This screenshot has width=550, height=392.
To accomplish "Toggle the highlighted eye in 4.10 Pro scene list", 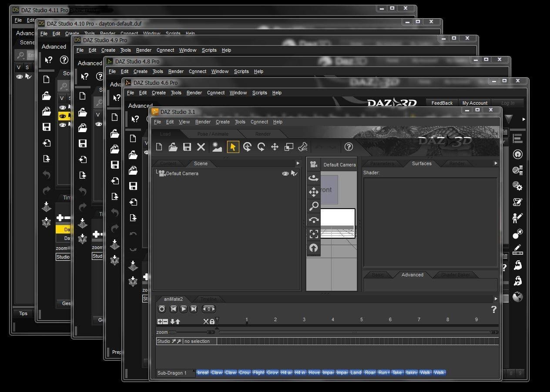I will click(x=63, y=116).
